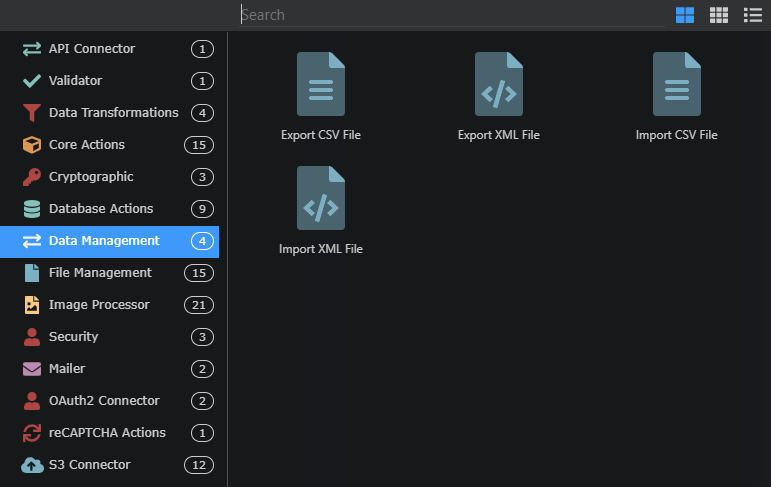This screenshot has height=487, width=771.
Task: Switch to small grid view
Action: (718, 15)
